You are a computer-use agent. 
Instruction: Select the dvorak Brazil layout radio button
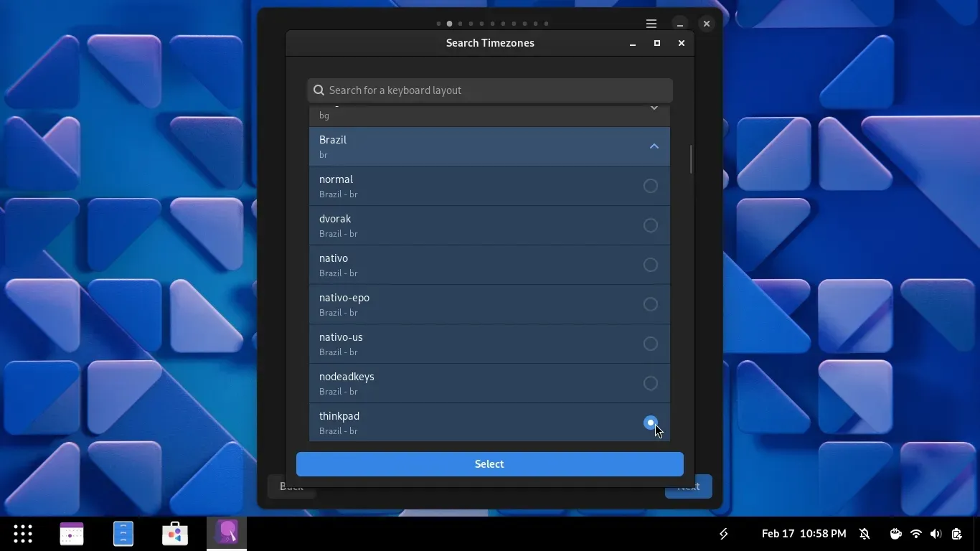650,226
